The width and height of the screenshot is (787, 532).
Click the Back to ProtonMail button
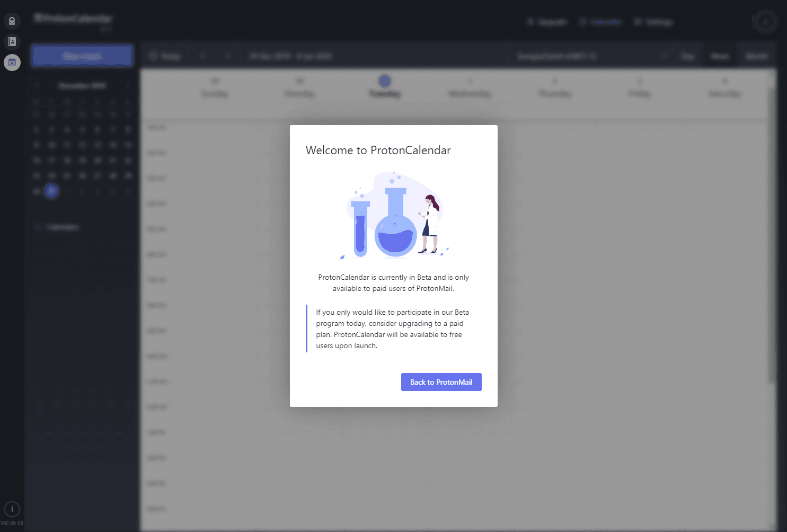(441, 382)
